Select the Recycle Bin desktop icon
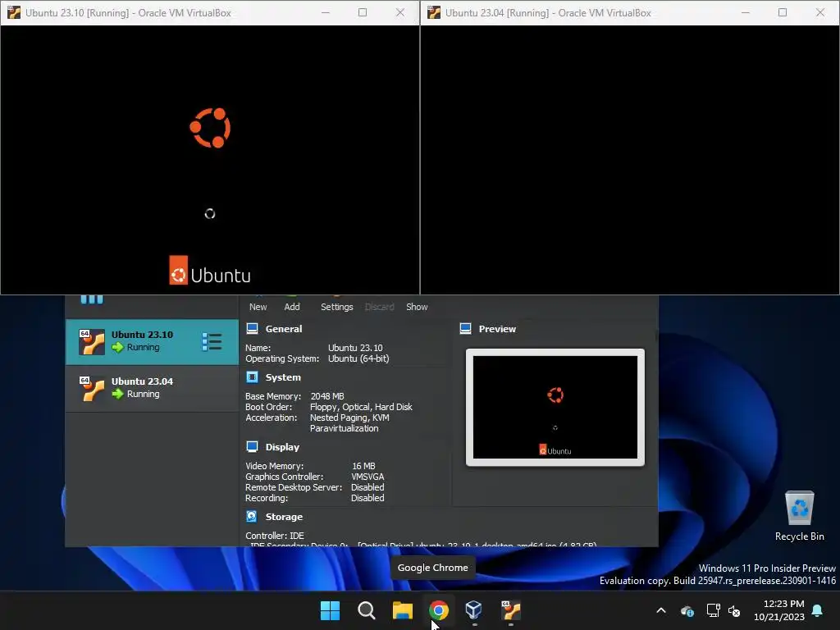Screen dimensions: 840x630 [x=799, y=516]
